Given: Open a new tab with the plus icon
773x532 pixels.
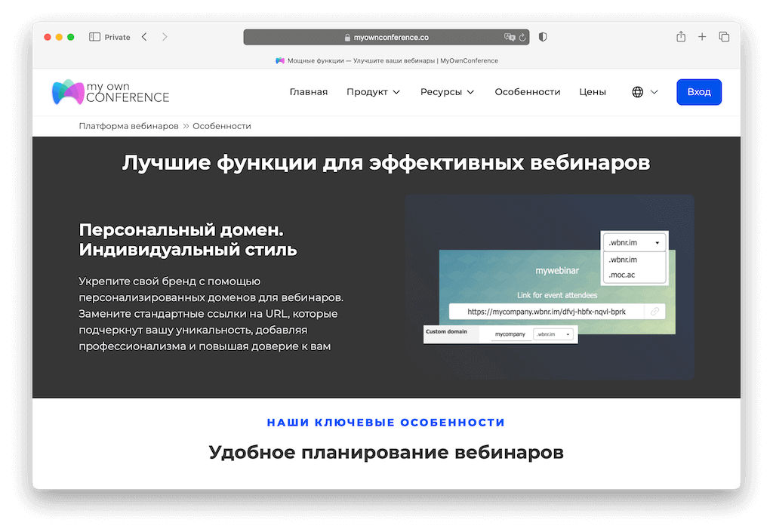Looking at the screenshot, I should (x=702, y=35).
